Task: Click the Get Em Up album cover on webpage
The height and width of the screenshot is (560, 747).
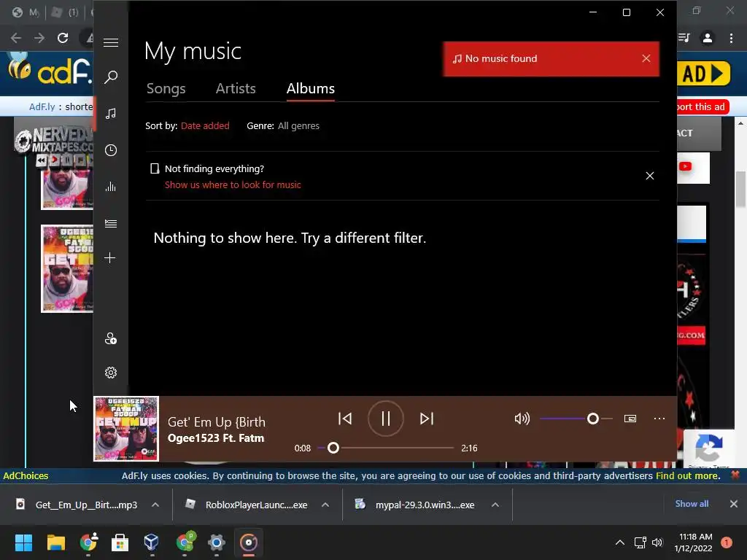Action: point(67,268)
